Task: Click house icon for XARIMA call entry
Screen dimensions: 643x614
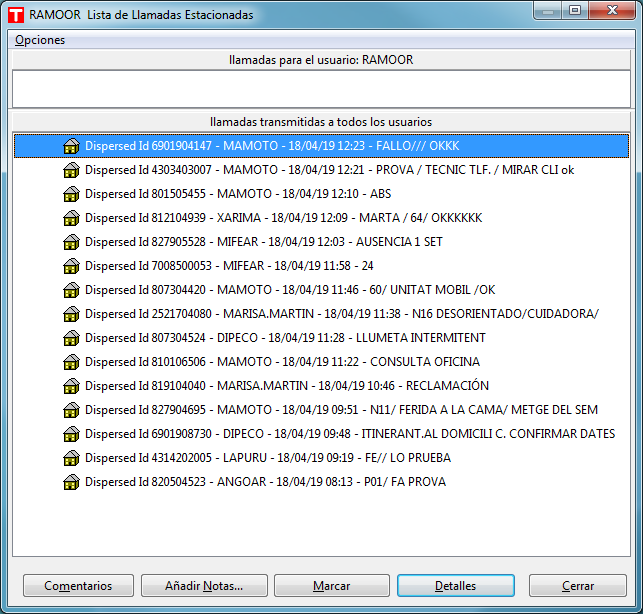Action: (x=71, y=218)
